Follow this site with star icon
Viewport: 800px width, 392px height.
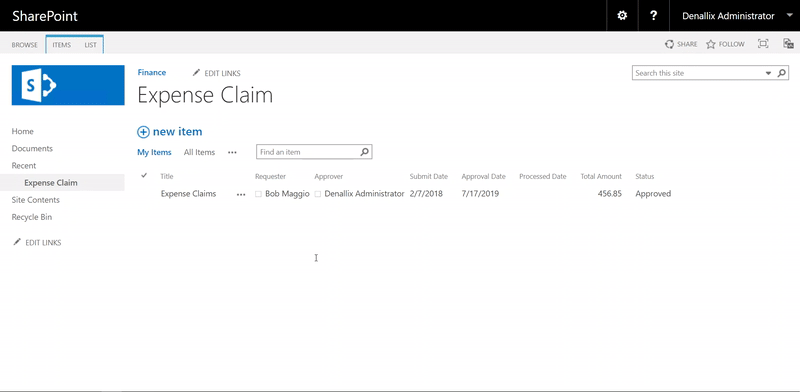[x=711, y=44]
